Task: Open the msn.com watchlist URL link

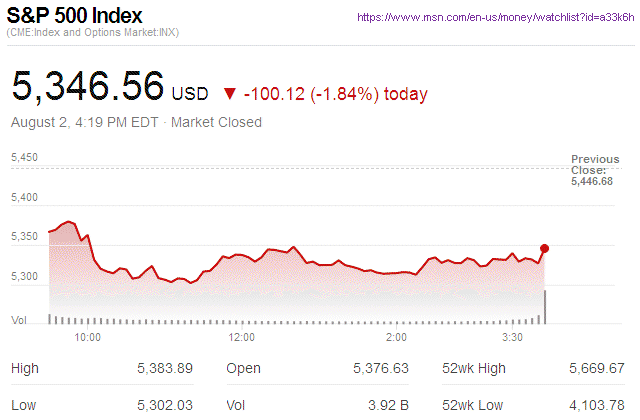Action: click(x=495, y=17)
